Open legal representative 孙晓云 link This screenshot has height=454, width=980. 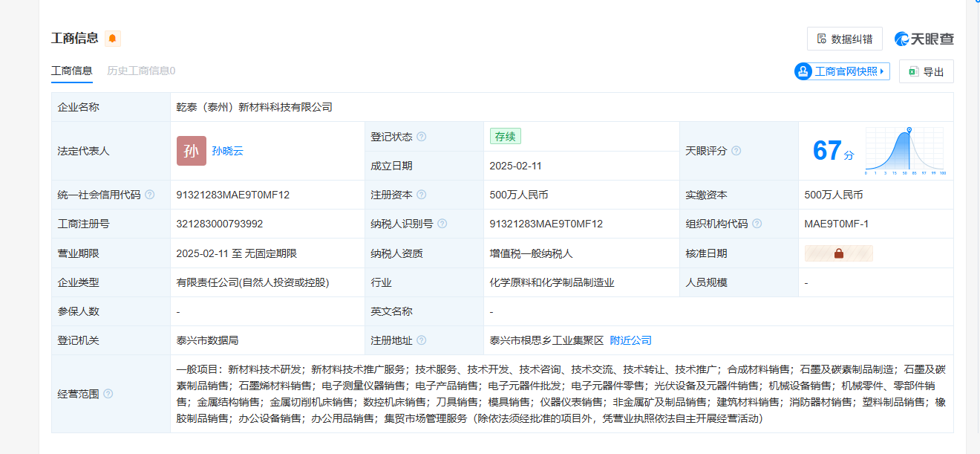point(227,151)
